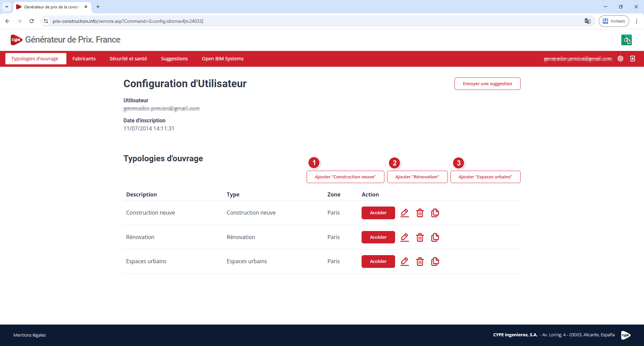This screenshot has width=644, height=346.
Task: Switch to Sécurité et santé tab
Action: coord(128,59)
